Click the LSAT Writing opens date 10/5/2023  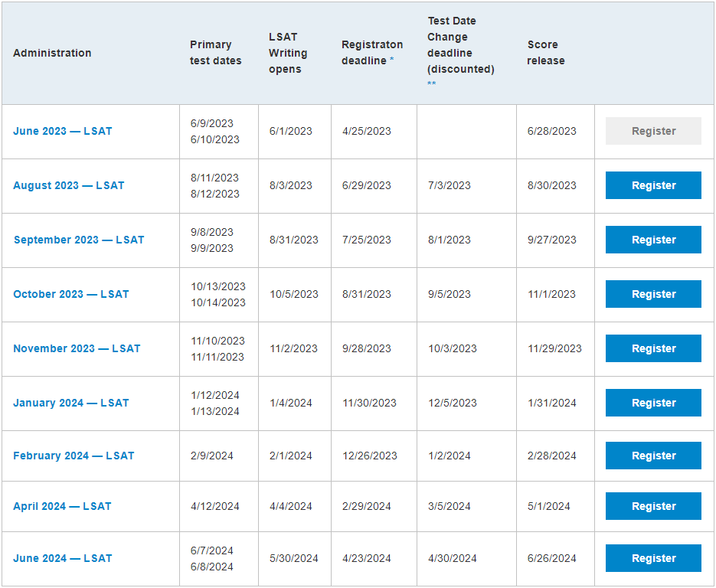pos(294,294)
